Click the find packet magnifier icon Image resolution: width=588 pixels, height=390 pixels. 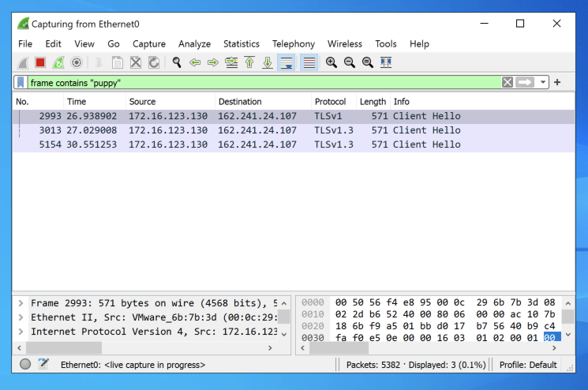177,62
